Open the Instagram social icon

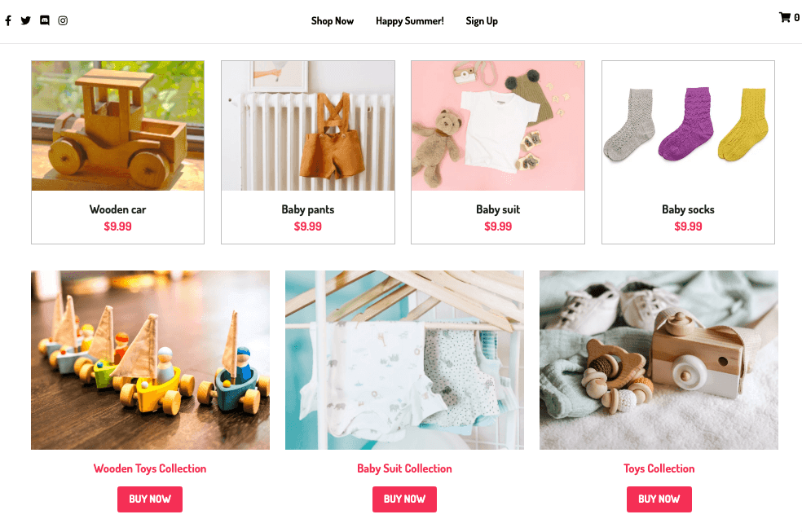point(63,20)
